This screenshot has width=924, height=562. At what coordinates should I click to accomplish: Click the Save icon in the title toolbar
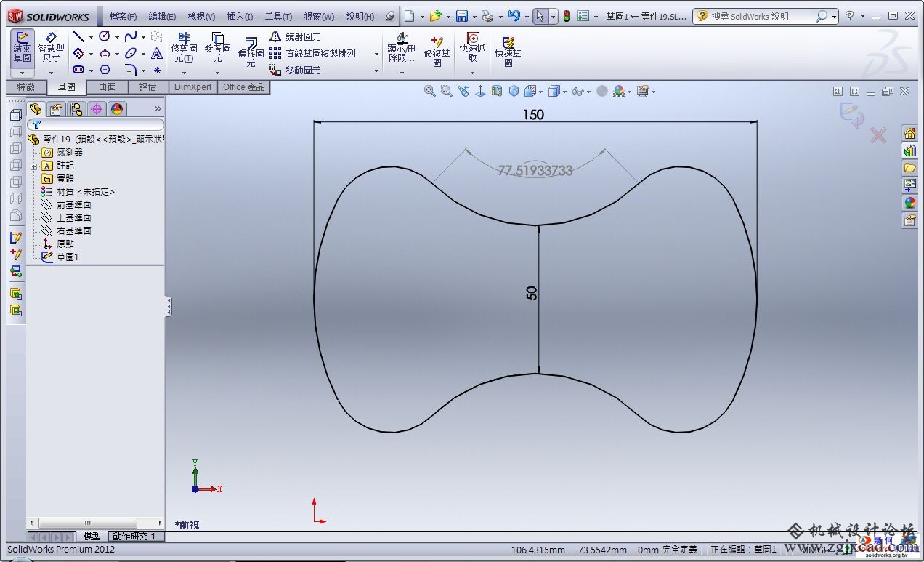pyautogui.click(x=461, y=16)
